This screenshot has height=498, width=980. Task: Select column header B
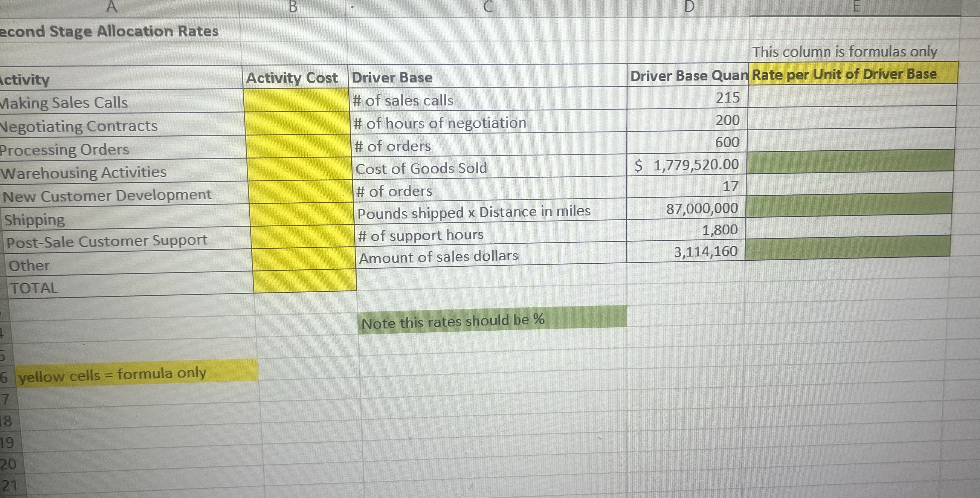pyautogui.click(x=293, y=7)
